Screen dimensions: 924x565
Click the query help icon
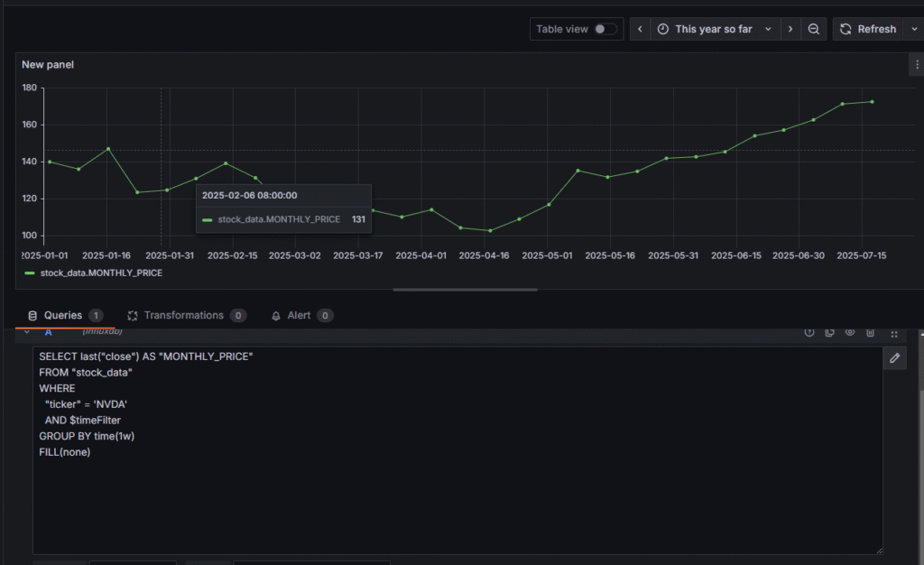(808, 332)
